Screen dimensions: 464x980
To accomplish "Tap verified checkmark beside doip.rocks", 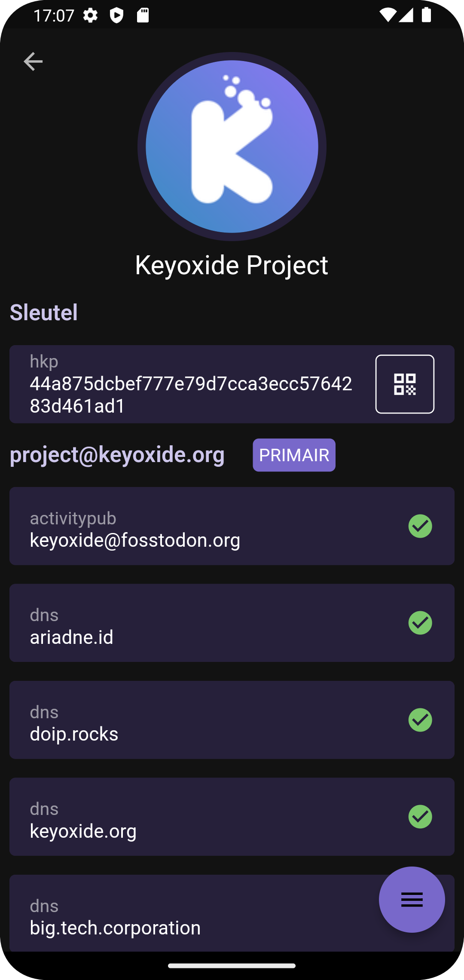I will click(x=420, y=720).
